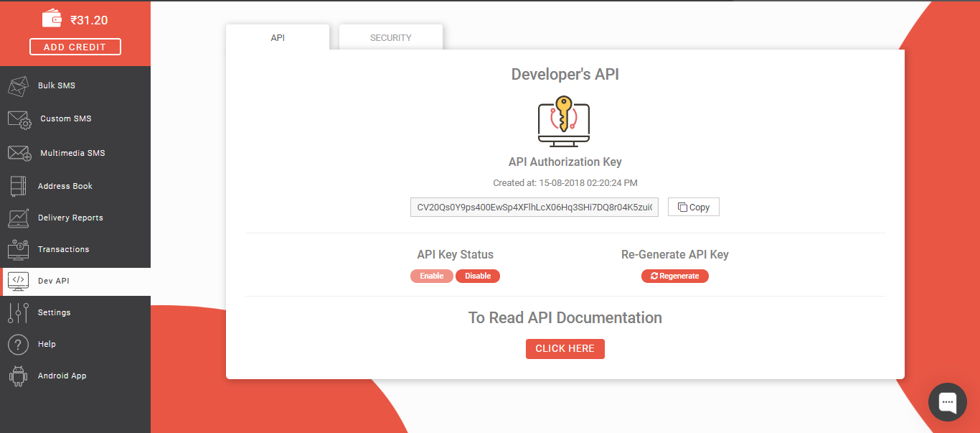980x433 pixels.
Task: Click the ₹31.20 wallet balance
Action: [x=89, y=20]
